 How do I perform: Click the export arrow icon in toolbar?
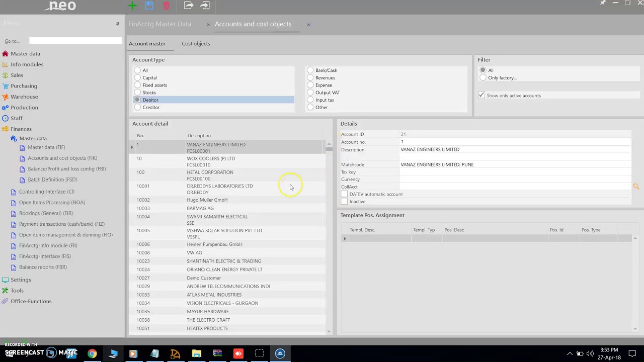tap(189, 6)
